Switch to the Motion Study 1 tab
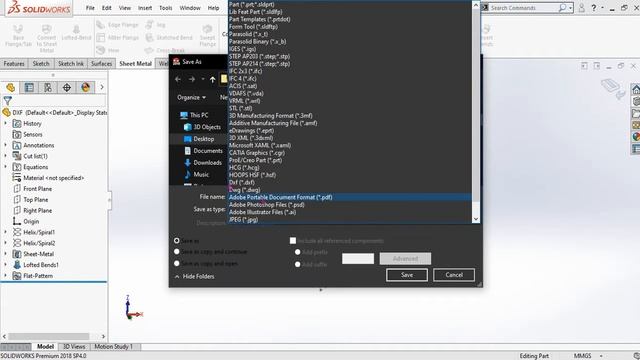Image resolution: width=640 pixels, height=360 pixels. click(x=113, y=347)
